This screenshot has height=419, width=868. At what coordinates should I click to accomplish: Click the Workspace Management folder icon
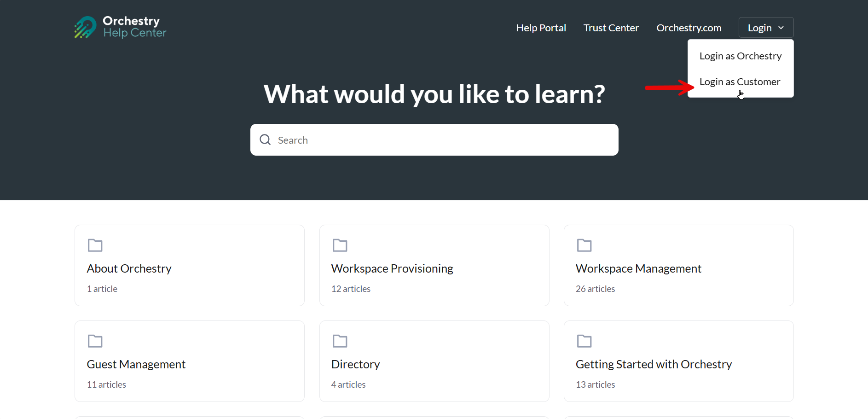click(584, 245)
